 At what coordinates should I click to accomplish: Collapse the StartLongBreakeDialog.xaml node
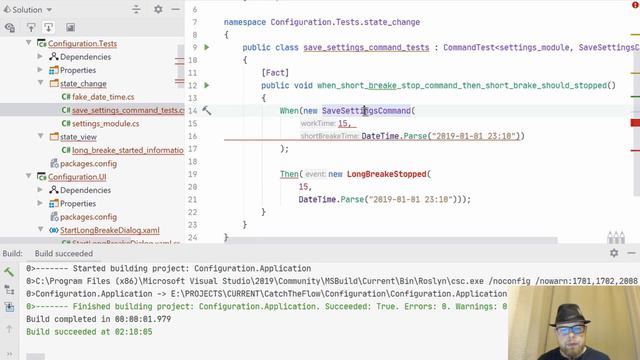pos(40,229)
